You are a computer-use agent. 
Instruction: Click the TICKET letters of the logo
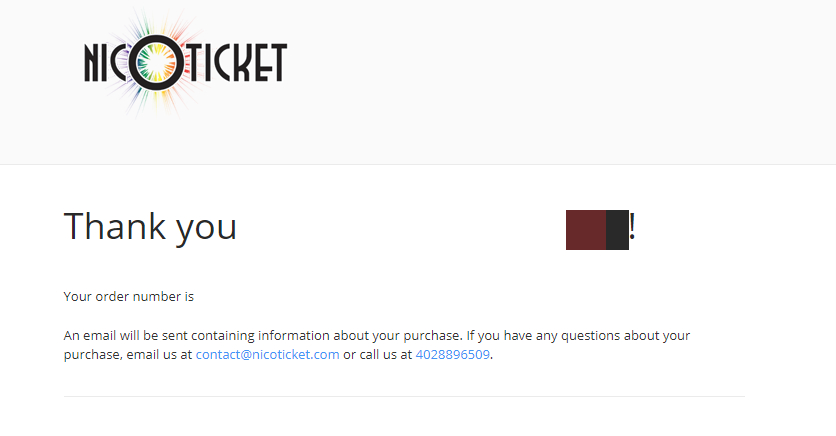pyautogui.click(x=238, y=63)
